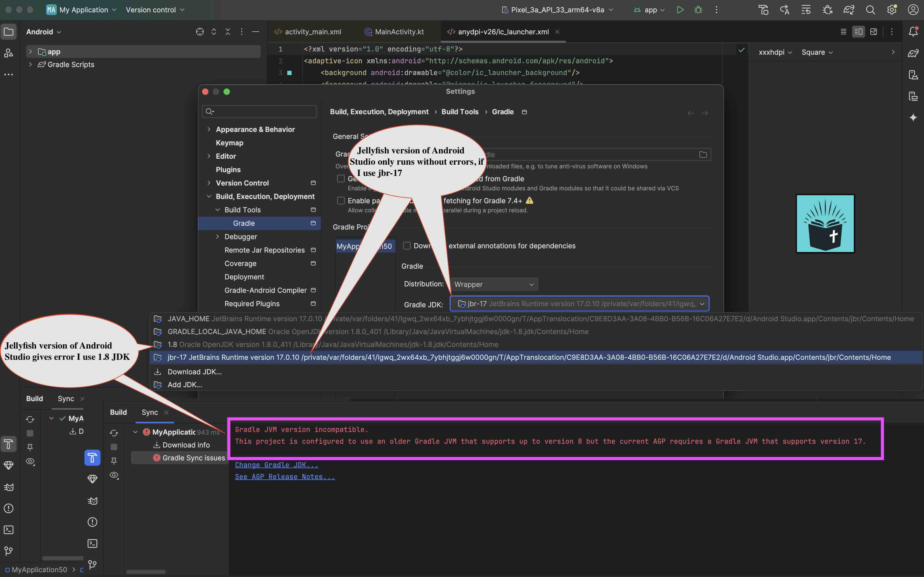Open the Gradle Distribution Wrapper dropdown
This screenshot has height=577, width=924.
click(x=494, y=284)
